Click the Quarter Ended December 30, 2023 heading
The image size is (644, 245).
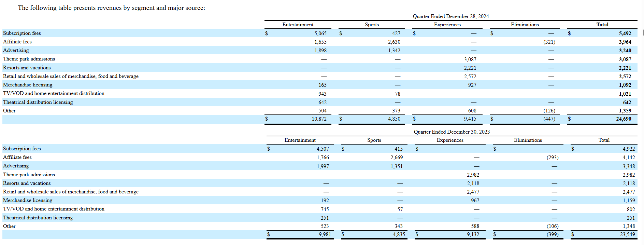pyautogui.click(x=452, y=132)
